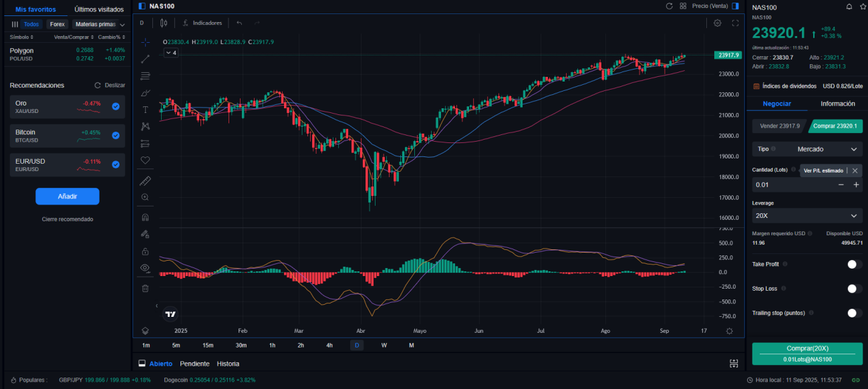Collapse the indicator legend with the 4 chevron
Viewport: 868px width, 389px height.
pyautogui.click(x=171, y=52)
